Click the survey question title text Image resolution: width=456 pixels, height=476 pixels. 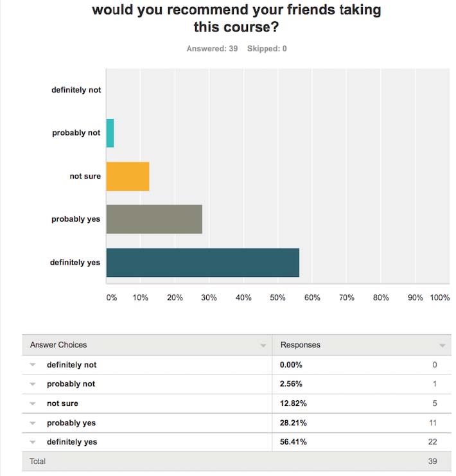[x=236, y=19]
